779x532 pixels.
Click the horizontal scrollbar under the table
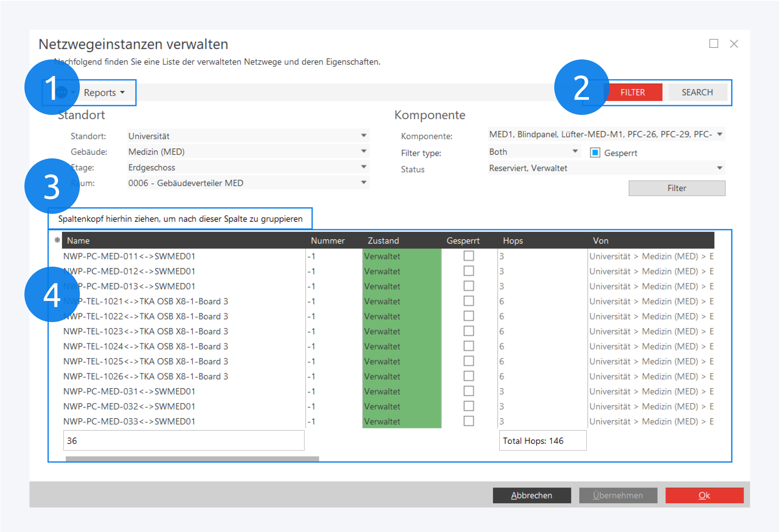(192, 459)
